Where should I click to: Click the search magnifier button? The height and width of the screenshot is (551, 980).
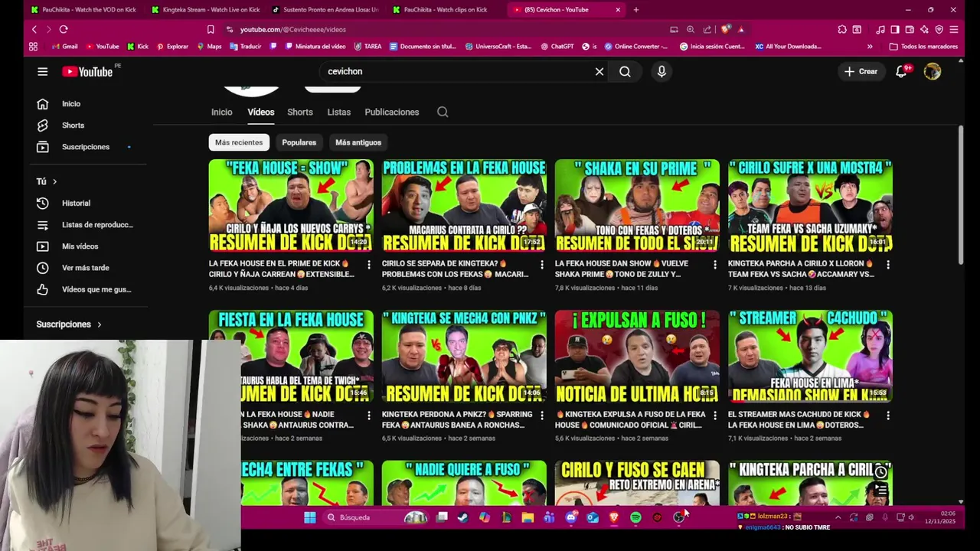tap(625, 71)
